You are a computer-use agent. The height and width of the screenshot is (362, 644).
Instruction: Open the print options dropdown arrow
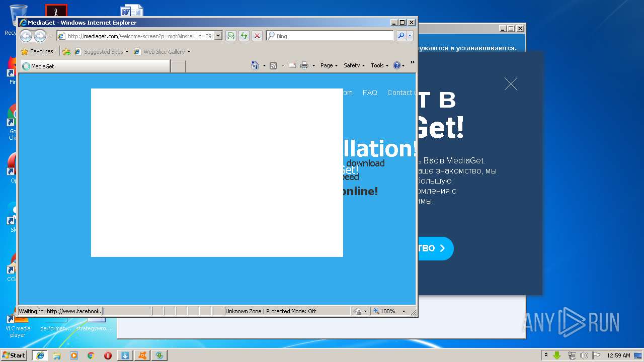point(313,65)
